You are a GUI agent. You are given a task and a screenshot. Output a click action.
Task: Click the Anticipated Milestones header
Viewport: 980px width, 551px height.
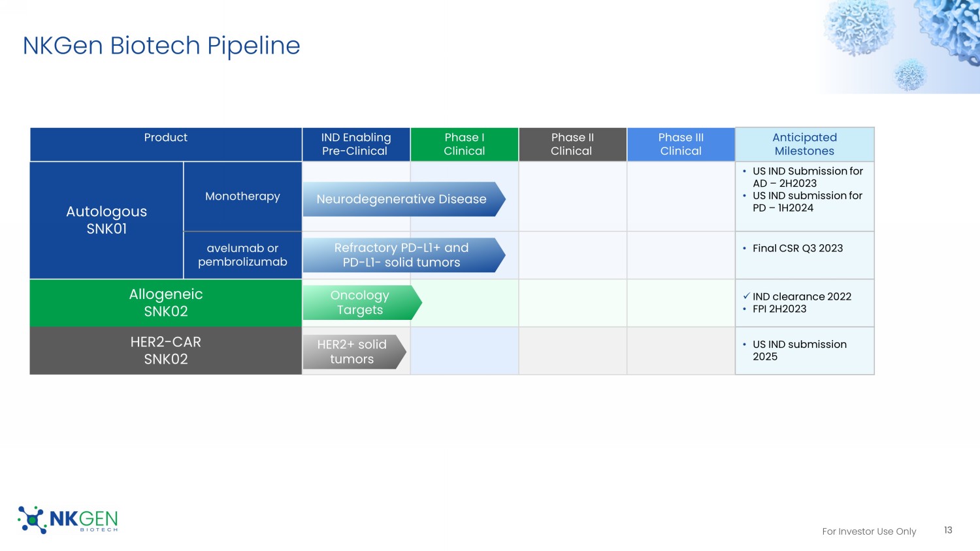(x=804, y=144)
